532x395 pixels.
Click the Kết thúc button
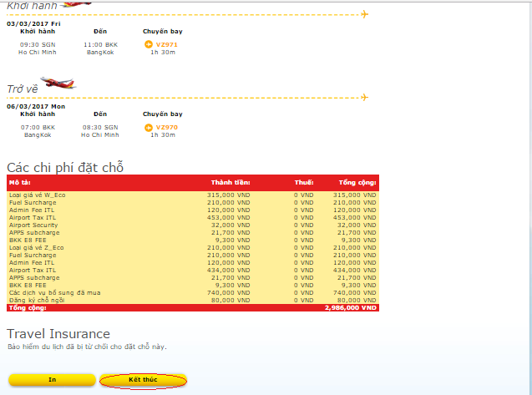[143, 380]
